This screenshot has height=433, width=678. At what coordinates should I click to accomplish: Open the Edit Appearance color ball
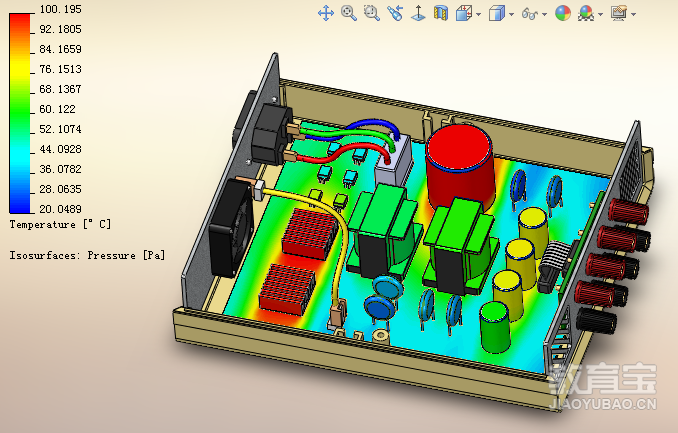pos(563,13)
